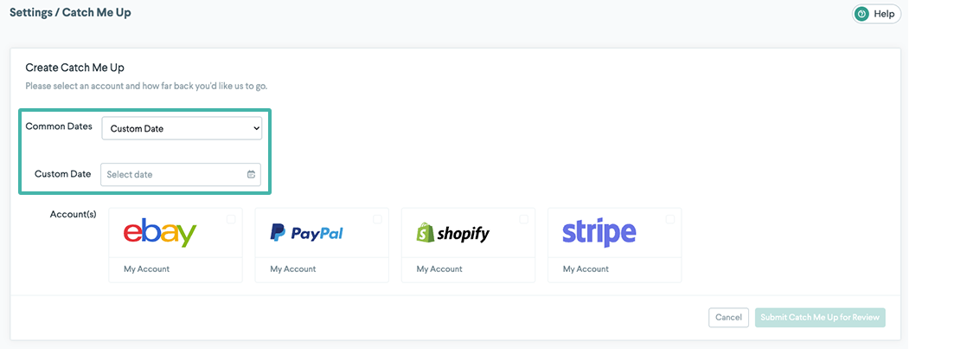Select the eBay account logo
This screenshot has width=980, height=349.
point(160,233)
